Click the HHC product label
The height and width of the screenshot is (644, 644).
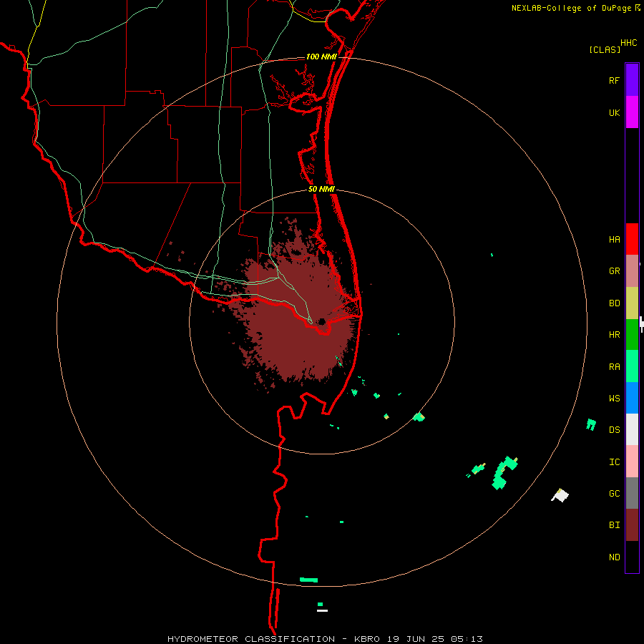point(628,43)
